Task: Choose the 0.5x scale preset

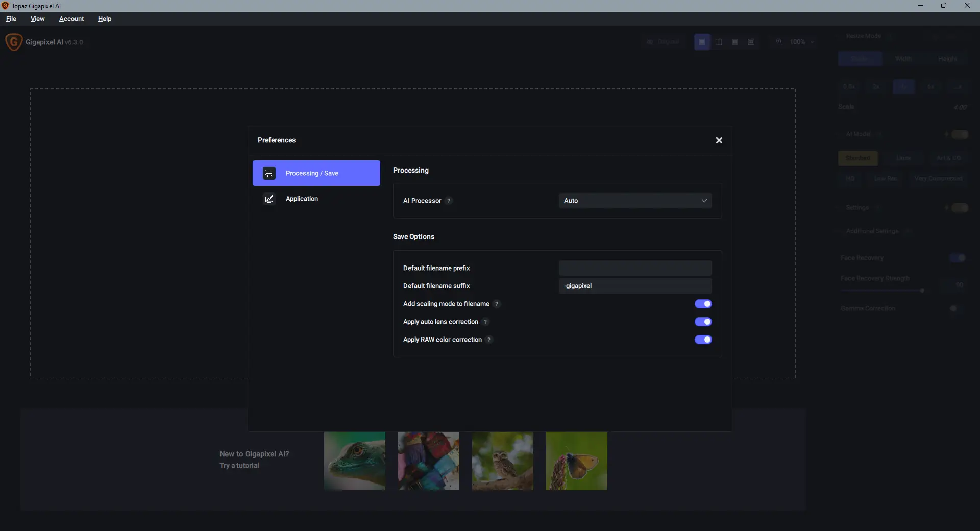Action: (x=849, y=87)
